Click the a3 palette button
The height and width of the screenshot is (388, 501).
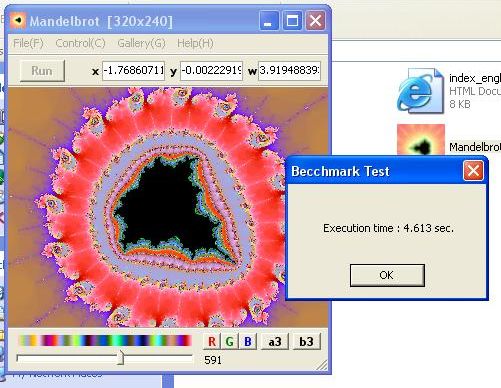(275, 341)
